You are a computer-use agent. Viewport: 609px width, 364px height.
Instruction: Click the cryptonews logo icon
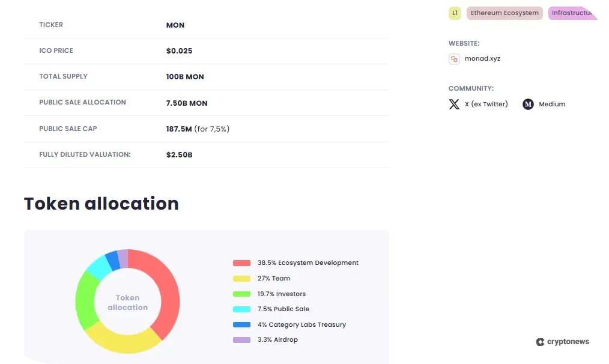coord(539,342)
